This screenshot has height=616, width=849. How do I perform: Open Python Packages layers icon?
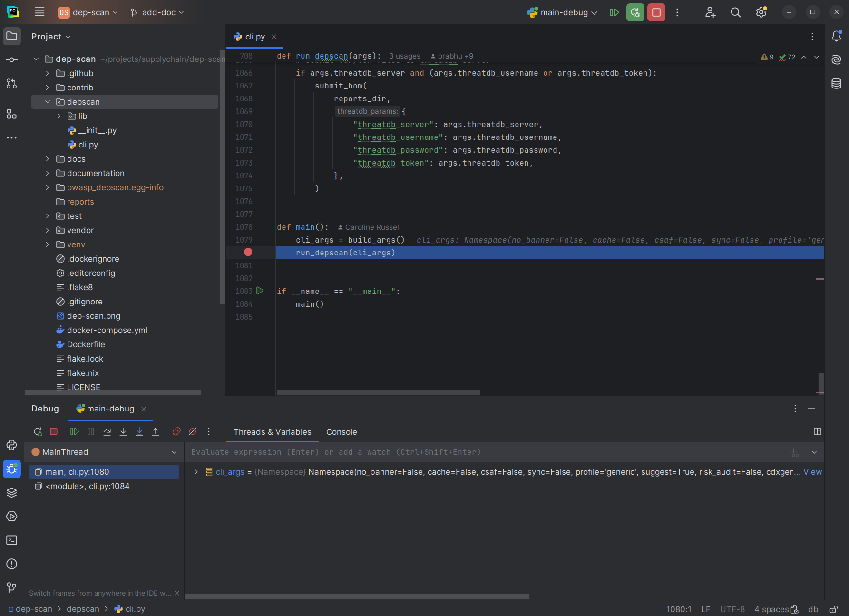[x=12, y=493]
